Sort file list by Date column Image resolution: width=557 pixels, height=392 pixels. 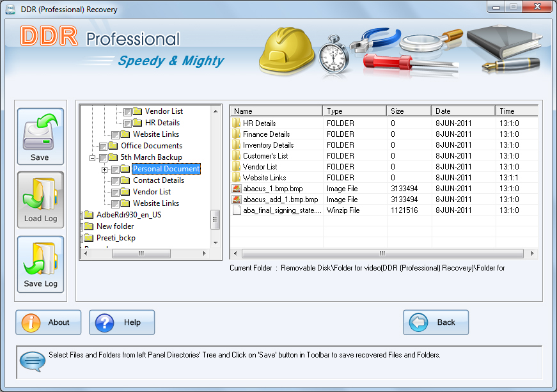tap(463, 111)
